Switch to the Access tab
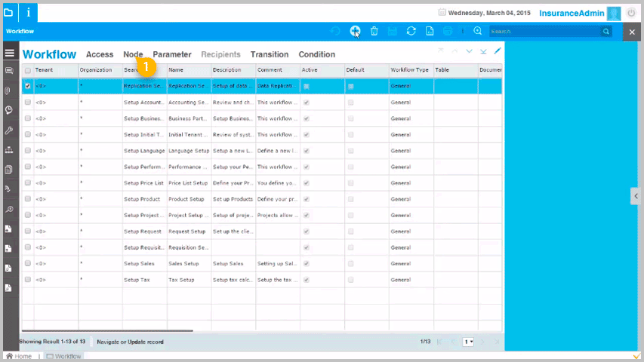 click(100, 54)
